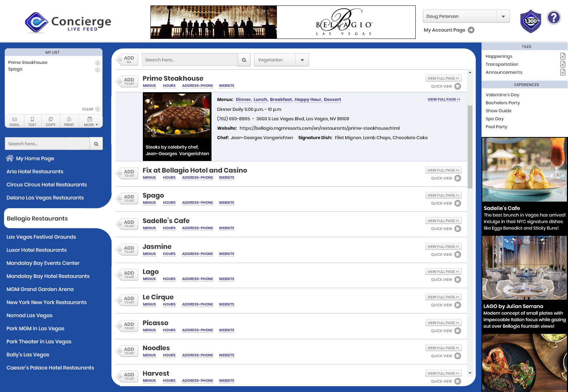Image resolution: width=568 pixels, height=392 pixels.
Task: Open Valentine's Day experience
Action: (x=502, y=95)
